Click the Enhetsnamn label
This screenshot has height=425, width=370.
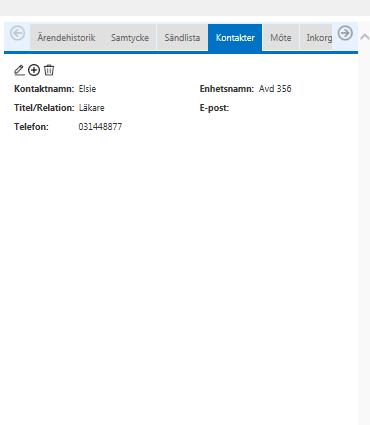coord(227,89)
